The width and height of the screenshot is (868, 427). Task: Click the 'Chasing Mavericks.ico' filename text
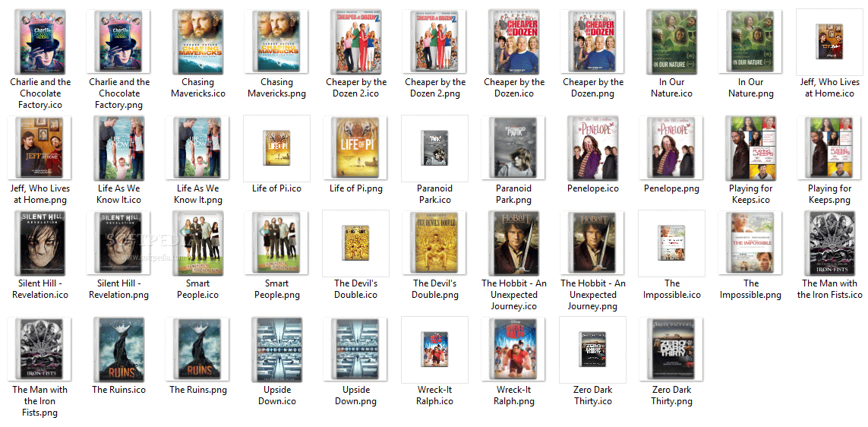coord(197,88)
